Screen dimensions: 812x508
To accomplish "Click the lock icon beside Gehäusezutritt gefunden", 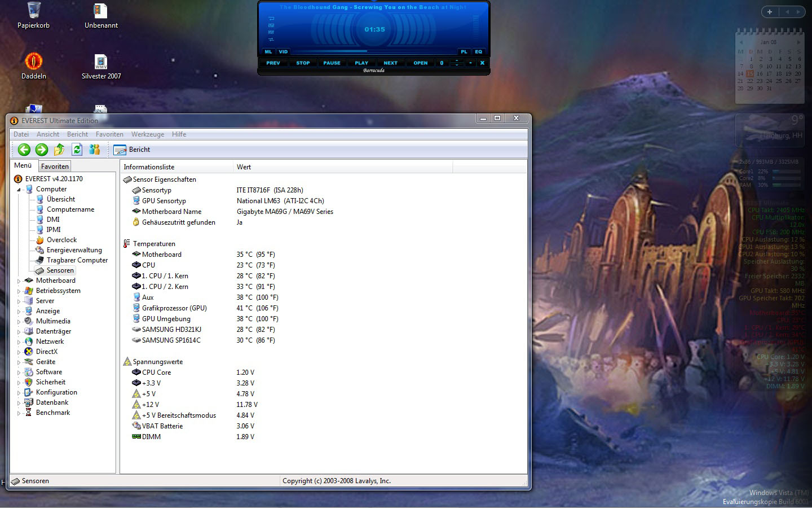I will tap(136, 222).
